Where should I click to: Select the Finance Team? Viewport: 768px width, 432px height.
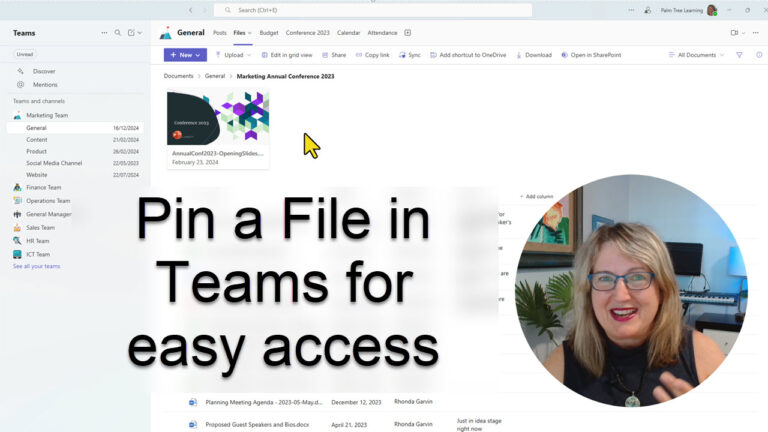coord(43,188)
